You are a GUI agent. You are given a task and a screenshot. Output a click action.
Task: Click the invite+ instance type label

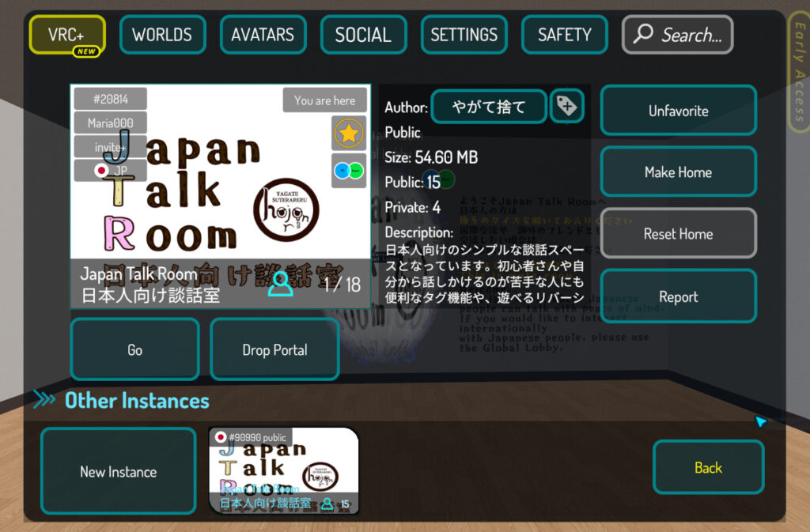tap(111, 147)
